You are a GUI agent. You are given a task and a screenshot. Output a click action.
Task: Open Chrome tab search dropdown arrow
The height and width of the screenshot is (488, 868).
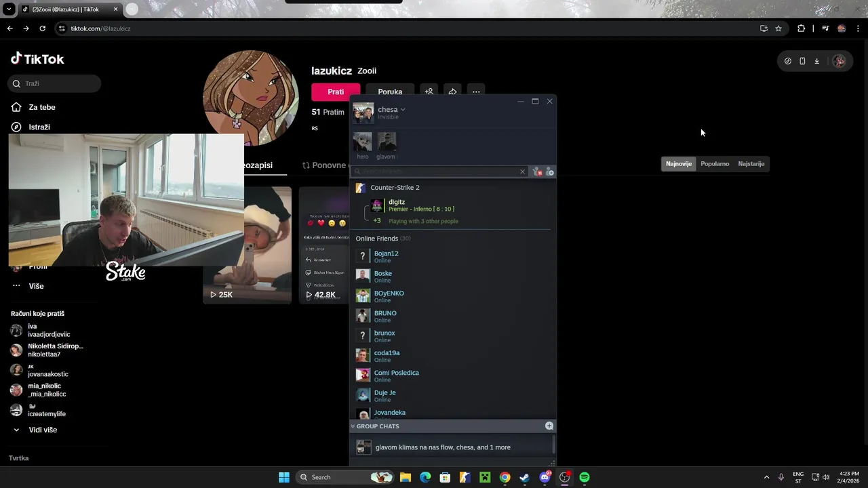(9, 9)
